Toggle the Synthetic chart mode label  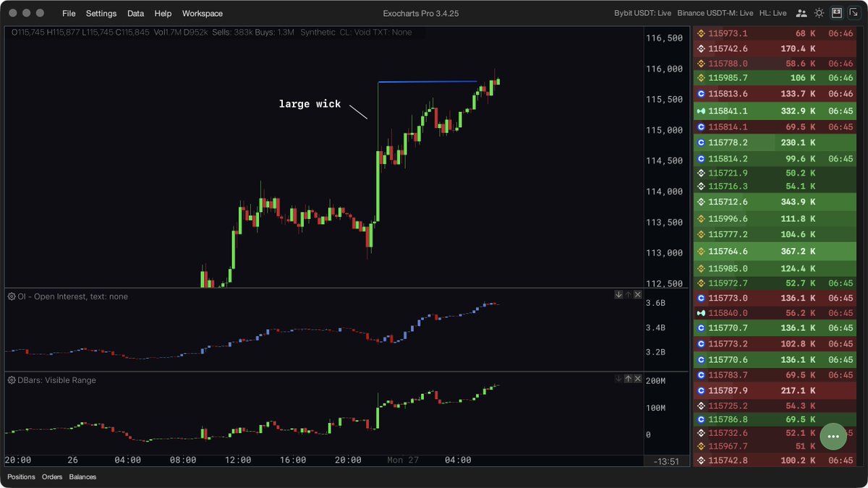318,33
